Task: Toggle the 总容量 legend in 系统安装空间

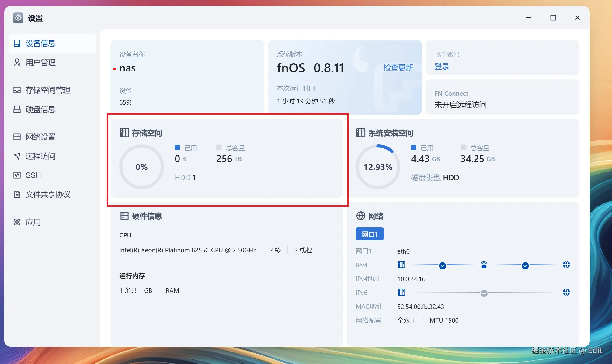Action: click(463, 147)
